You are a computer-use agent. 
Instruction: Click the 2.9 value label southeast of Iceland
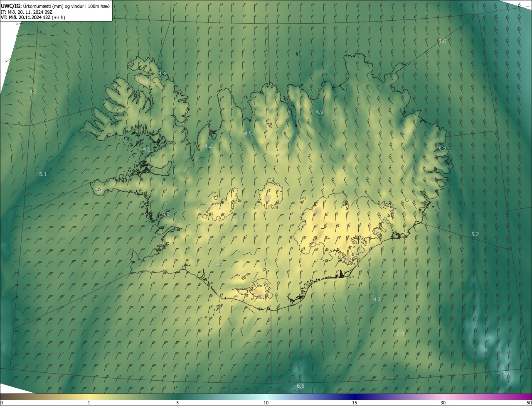[400, 333]
